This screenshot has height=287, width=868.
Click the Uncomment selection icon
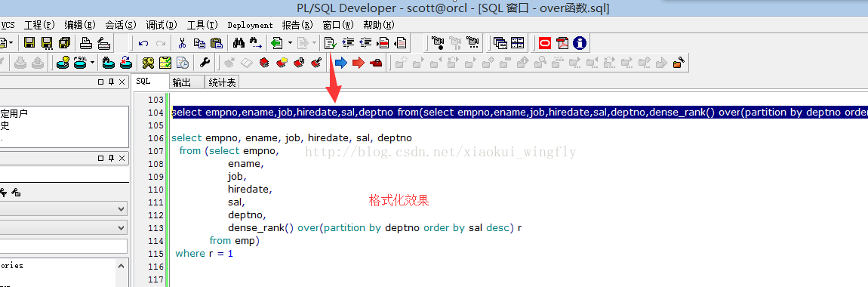coord(401,42)
